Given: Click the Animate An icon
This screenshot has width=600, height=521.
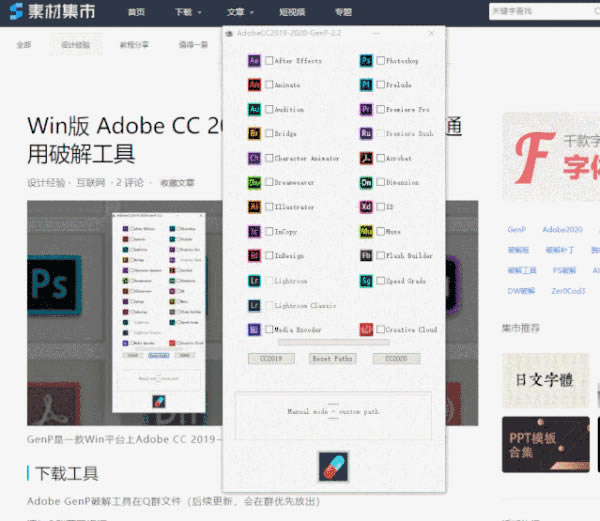Looking at the screenshot, I should 254,85.
